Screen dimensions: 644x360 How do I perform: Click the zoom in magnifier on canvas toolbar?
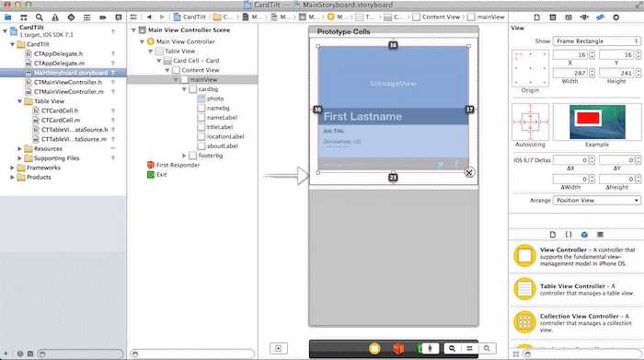pos(487,349)
